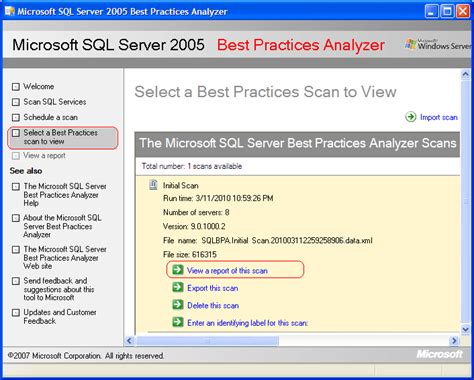Go to Scan SQL Services
The image size is (474, 380).
[x=55, y=102]
